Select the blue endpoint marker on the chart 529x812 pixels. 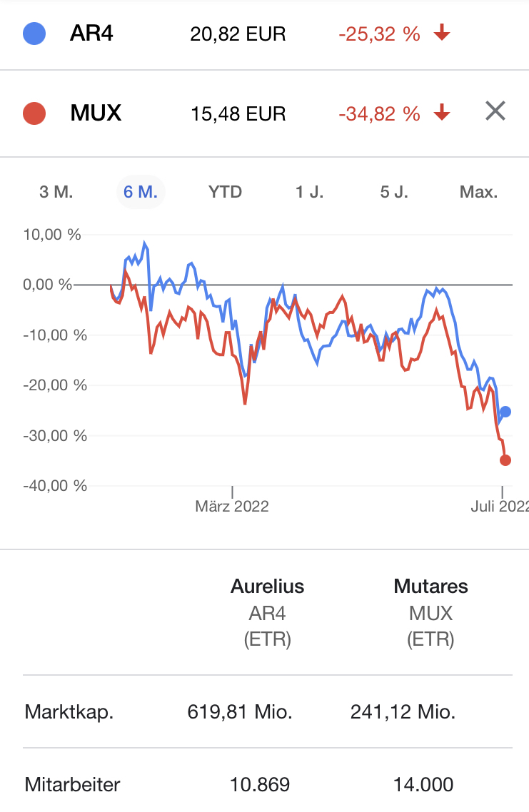[506, 411]
